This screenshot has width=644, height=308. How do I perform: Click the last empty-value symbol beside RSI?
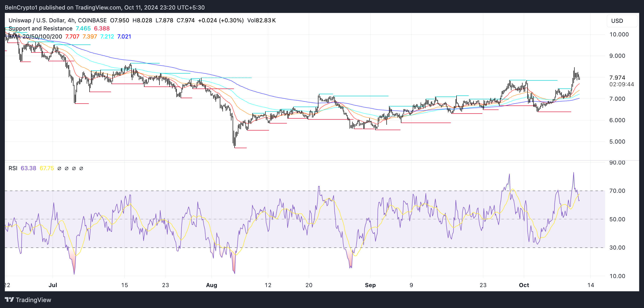point(81,168)
